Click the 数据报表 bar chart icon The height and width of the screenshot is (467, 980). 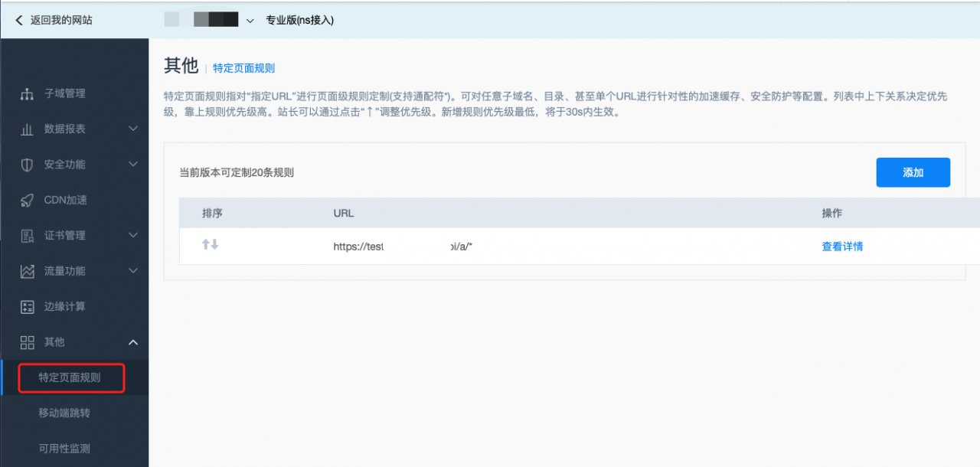pos(28,129)
